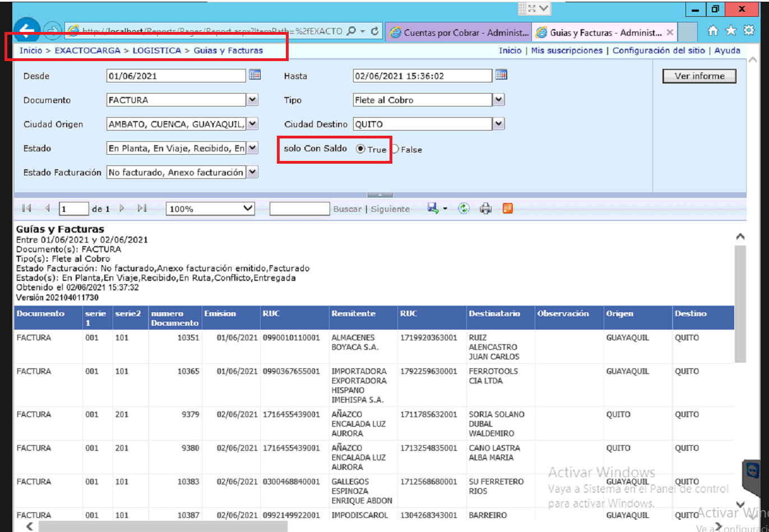
Task: Click the current page number field
Action: pyautogui.click(x=74, y=209)
